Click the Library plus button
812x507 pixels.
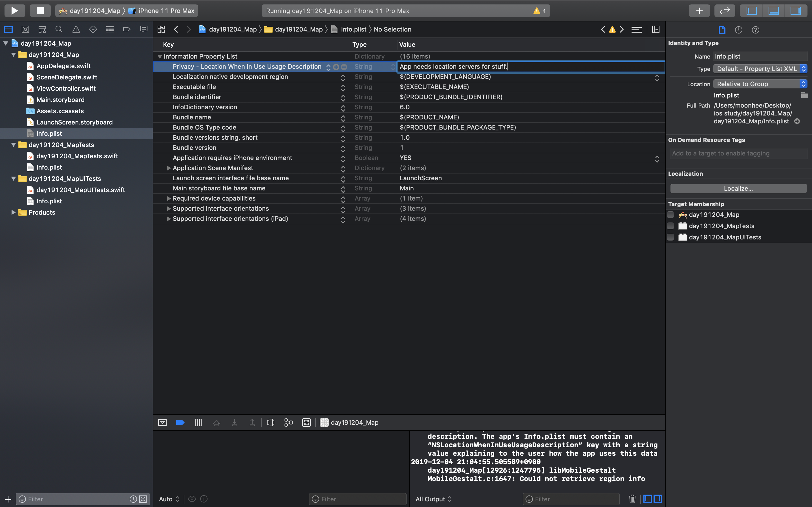699,11
